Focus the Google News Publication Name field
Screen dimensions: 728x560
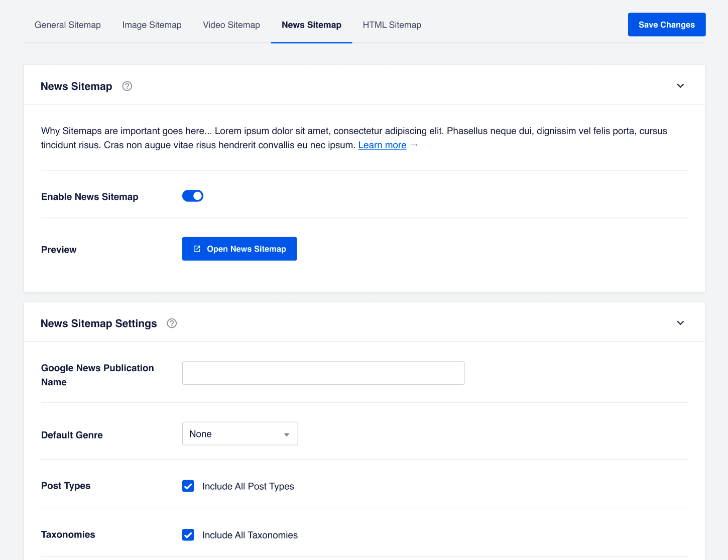pos(323,373)
